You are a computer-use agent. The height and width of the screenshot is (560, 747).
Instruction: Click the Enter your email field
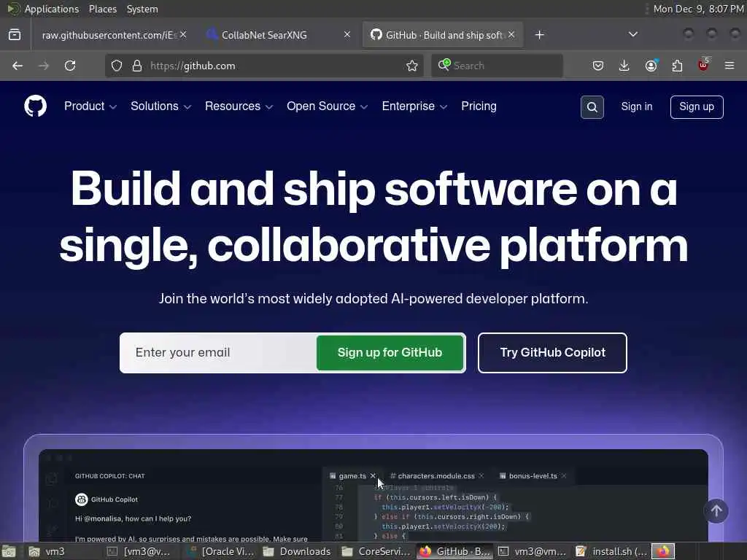click(x=218, y=353)
